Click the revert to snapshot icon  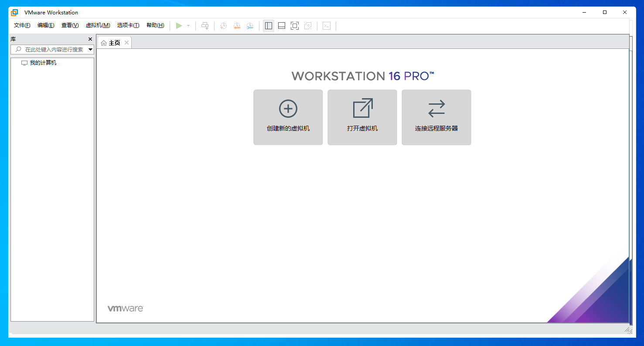coord(237,26)
